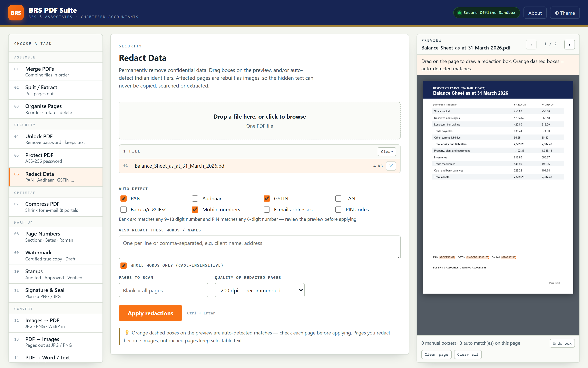Open PDF → Images conversion
The height and width of the screenshot is (368, 588).
(56, 342)
